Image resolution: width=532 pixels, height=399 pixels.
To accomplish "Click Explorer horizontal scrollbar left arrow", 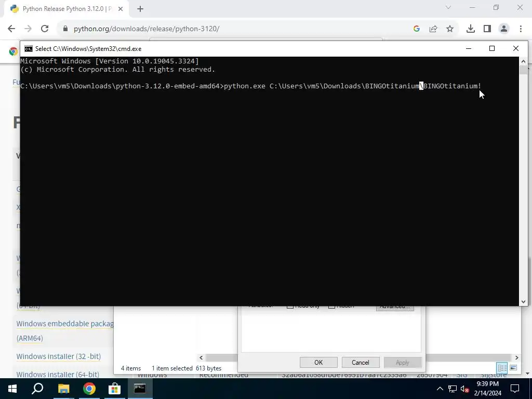I will [x=201, y=357].
